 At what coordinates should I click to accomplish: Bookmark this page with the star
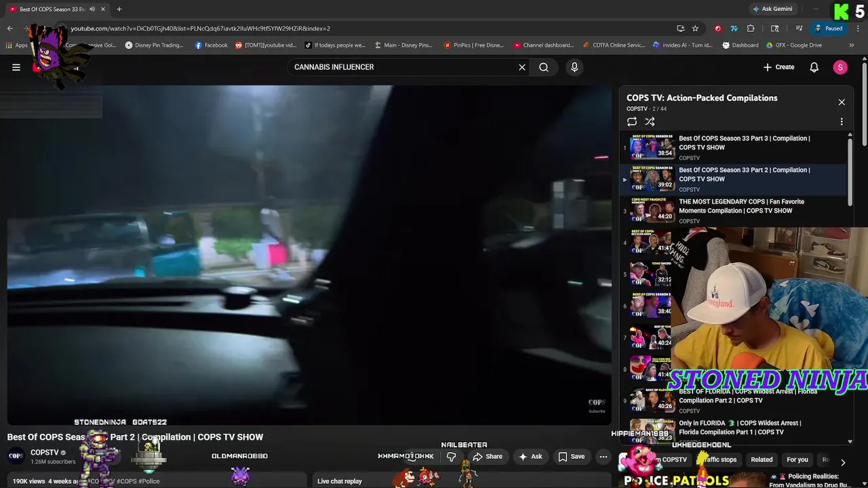click(695, 28)
